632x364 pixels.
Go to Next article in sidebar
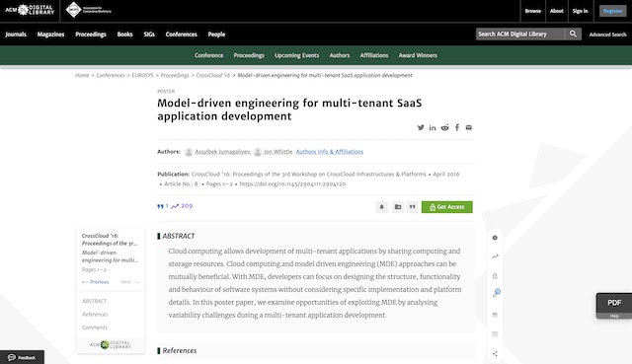(x=129, y=282)
